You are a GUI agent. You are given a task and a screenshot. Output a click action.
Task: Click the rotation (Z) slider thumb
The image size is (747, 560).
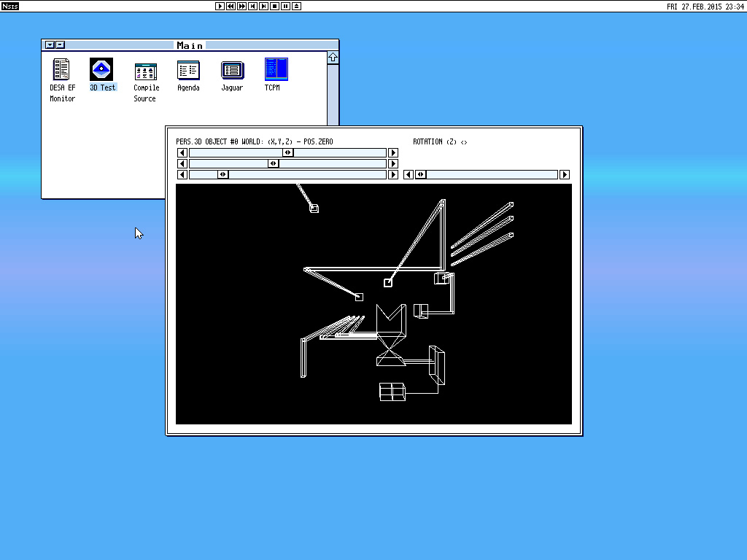(x=421, y=174)
